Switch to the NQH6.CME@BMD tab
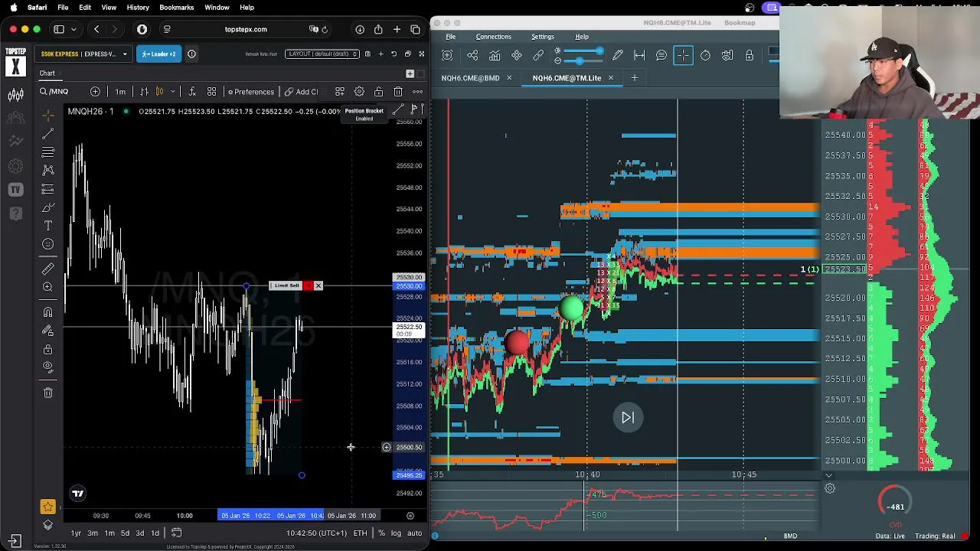The image size is (980, 551). coord(470,78)
